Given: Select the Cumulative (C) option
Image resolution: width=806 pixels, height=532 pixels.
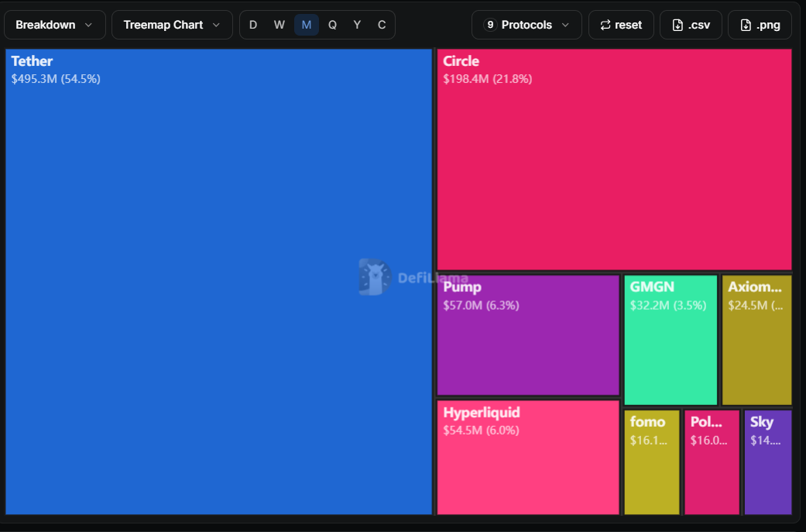Looking at the screenshot, I should tap(382, 25).
